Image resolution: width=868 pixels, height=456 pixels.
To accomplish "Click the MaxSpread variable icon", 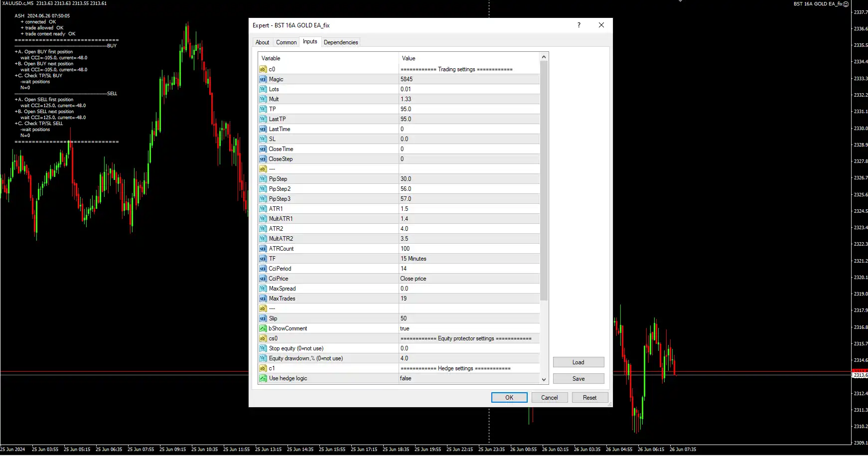I will [263, 289].
